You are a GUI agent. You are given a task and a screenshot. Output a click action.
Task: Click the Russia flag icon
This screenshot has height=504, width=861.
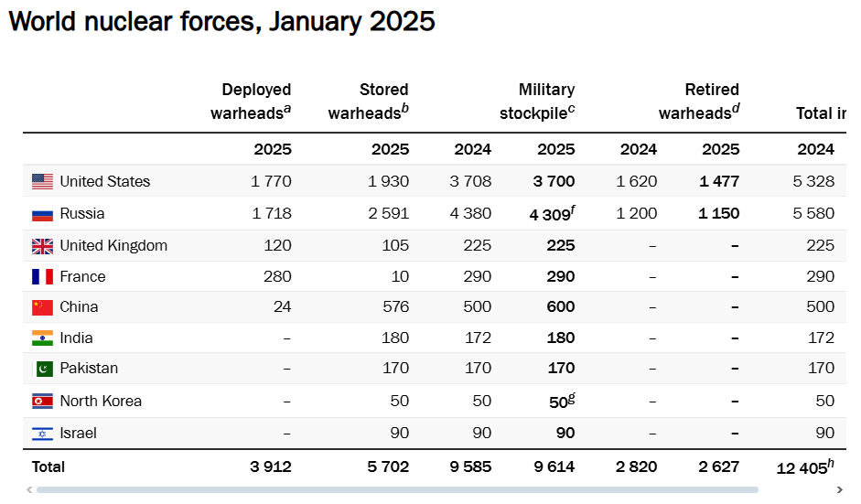42,215
